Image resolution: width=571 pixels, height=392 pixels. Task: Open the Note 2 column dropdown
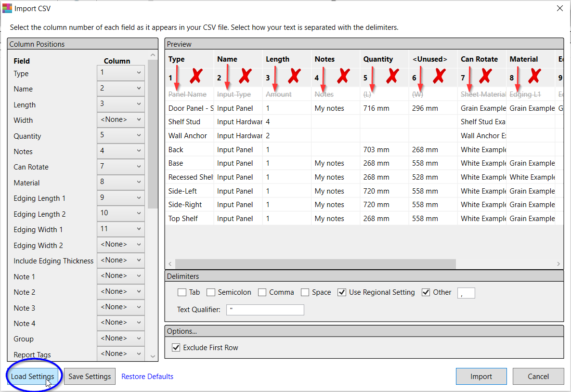[x=120, y=291]
